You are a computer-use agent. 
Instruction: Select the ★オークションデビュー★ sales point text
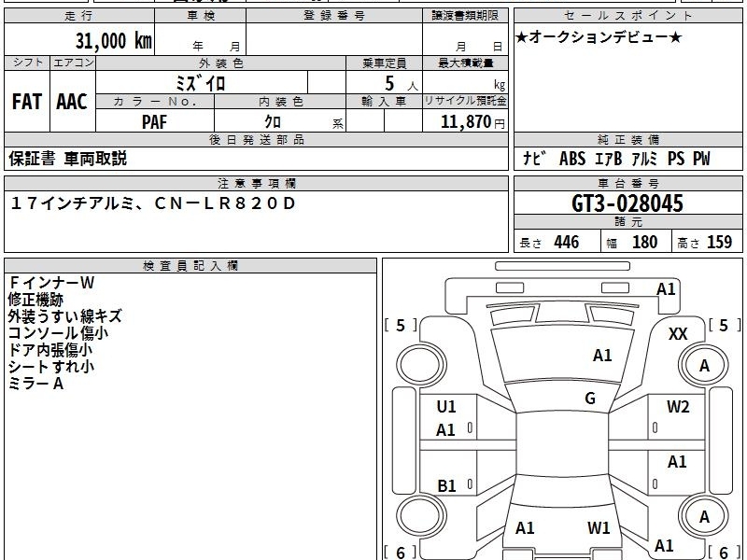[x=599, y=37]
